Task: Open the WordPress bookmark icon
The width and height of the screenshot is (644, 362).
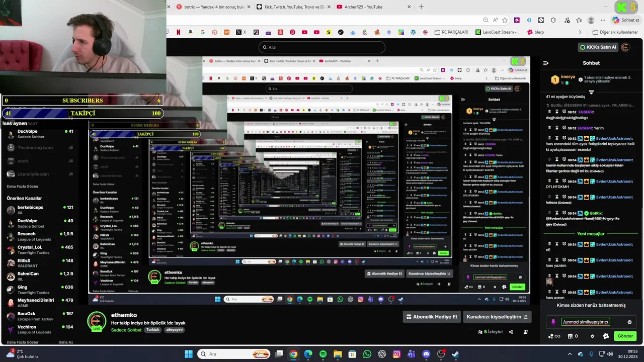Action: (413, 32)
